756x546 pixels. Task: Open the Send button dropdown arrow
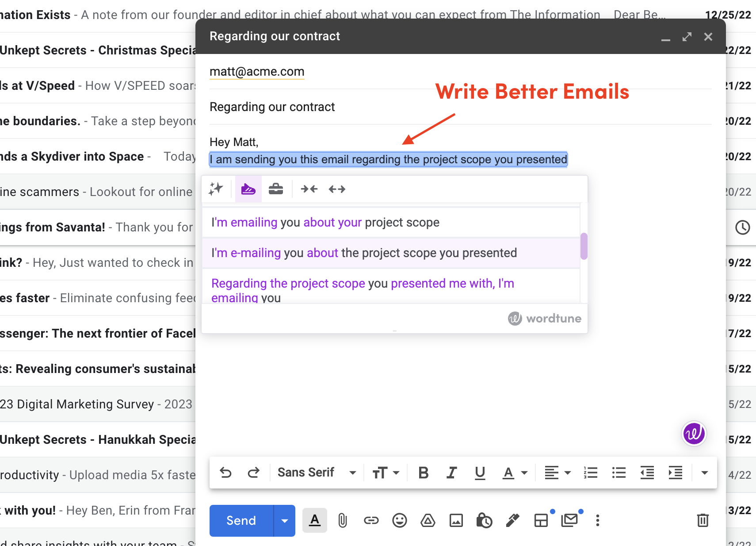point(284,521)
